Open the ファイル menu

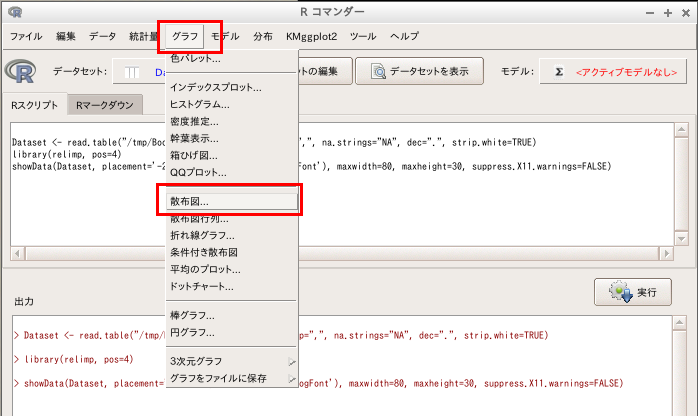26,36
